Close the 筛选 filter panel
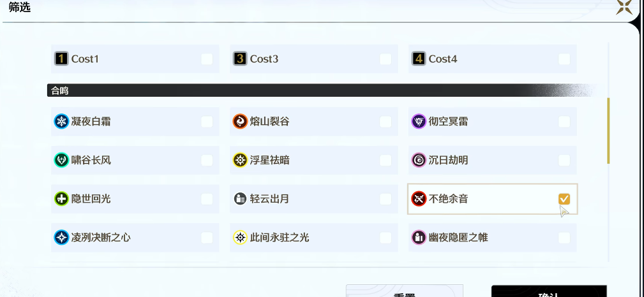This screenshot has height=297, width=644. pos(624,8)
